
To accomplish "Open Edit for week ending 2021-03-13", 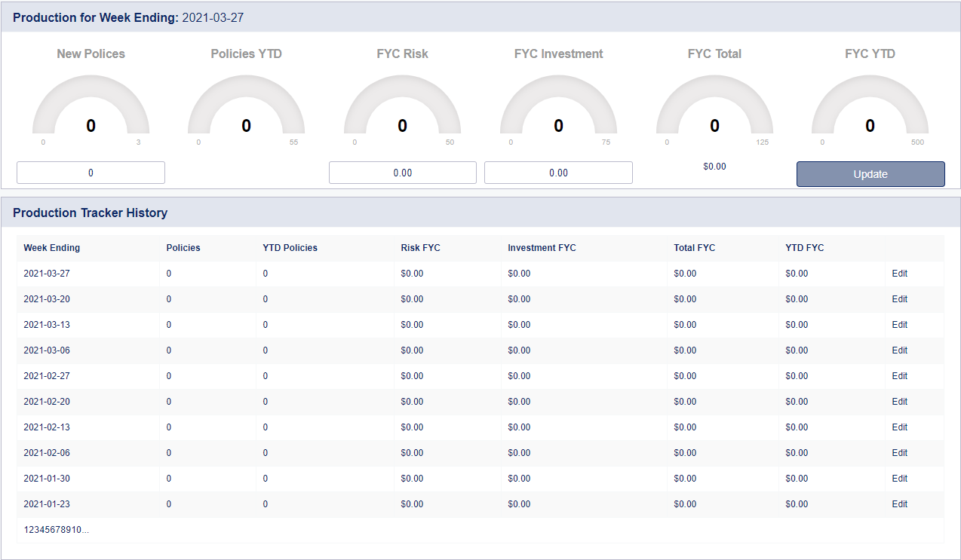I will point(899,325).
